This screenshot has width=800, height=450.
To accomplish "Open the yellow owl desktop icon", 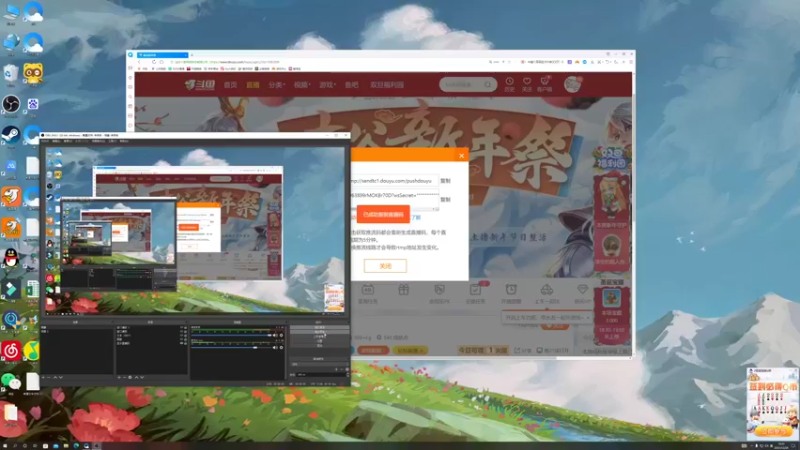I will [33, 73].
